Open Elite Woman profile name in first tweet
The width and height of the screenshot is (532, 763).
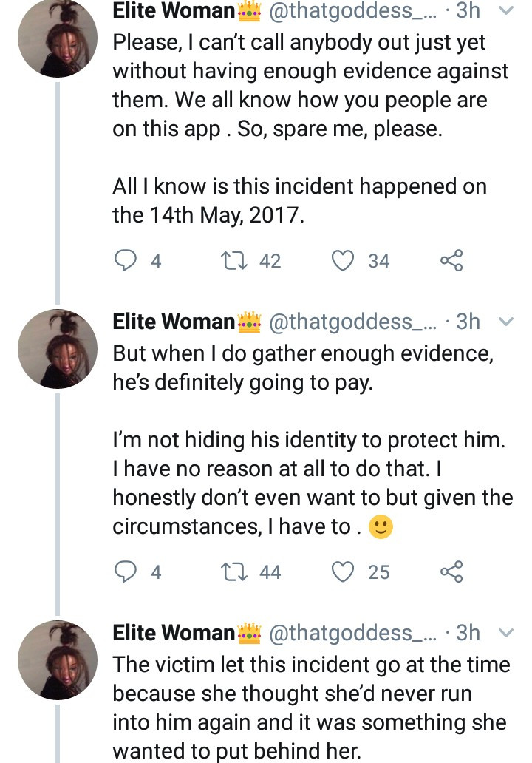pos(173,11)
